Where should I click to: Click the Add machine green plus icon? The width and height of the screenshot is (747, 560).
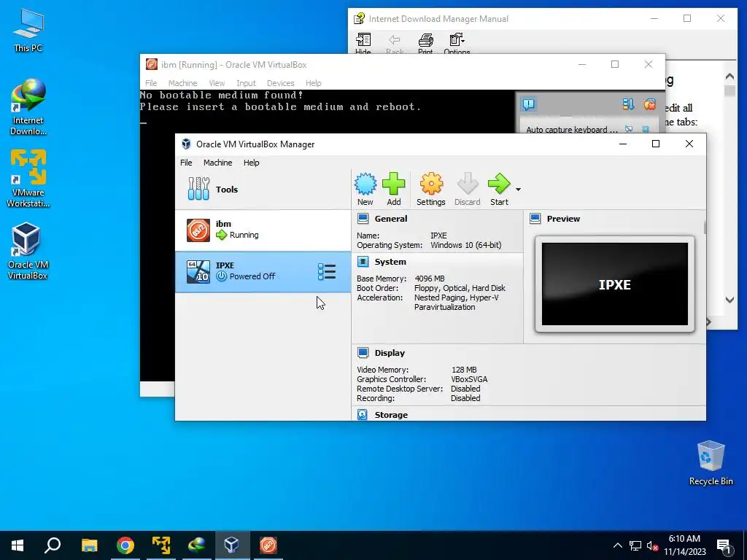[393, 189]
